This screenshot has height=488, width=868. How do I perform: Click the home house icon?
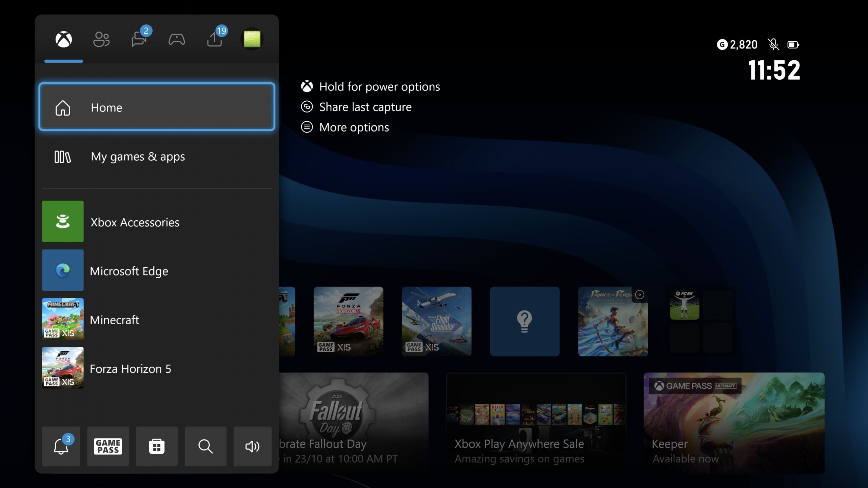63,108
